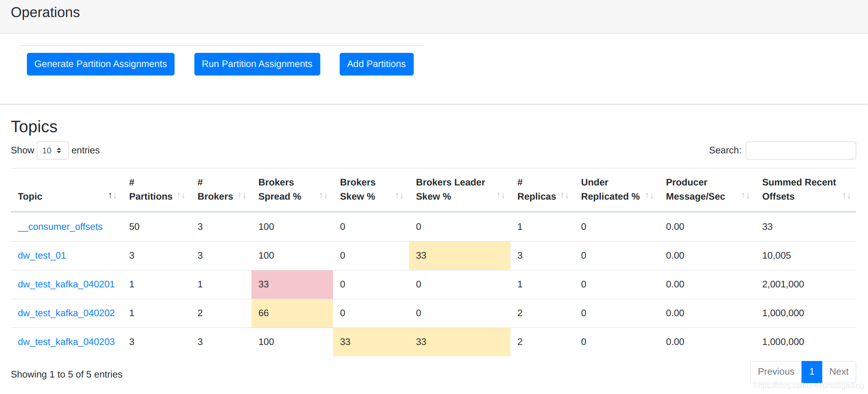This screenshot has width=868, height=394.
Task: Sort by Summed Recent Offsets arrows
Action: (x=847, y=196)
